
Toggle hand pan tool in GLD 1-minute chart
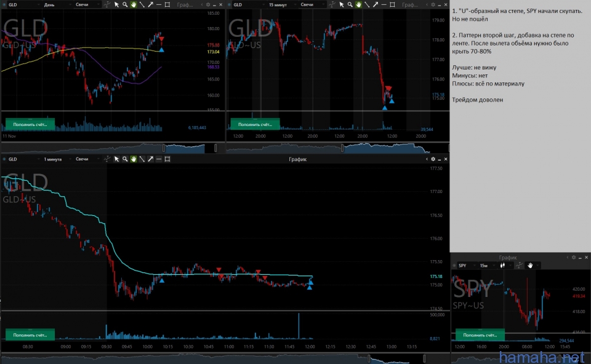coord(134,159)
